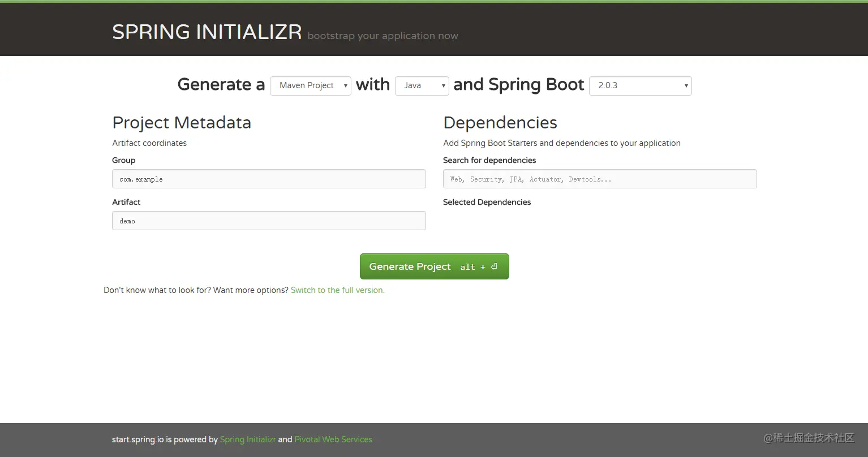Viewport: 868px width, 457px height.
Task: Click the Group field label
Action: [x=124, y=160]
